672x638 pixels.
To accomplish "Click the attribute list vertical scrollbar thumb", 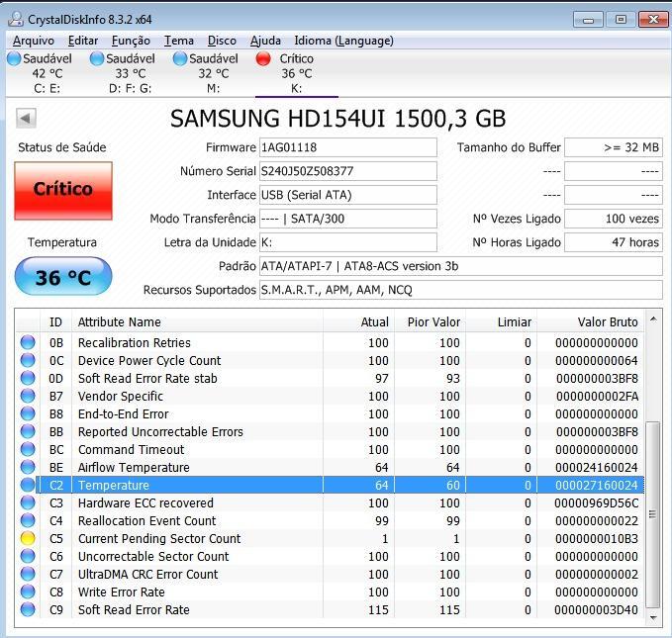I will (x=653, y=514).
